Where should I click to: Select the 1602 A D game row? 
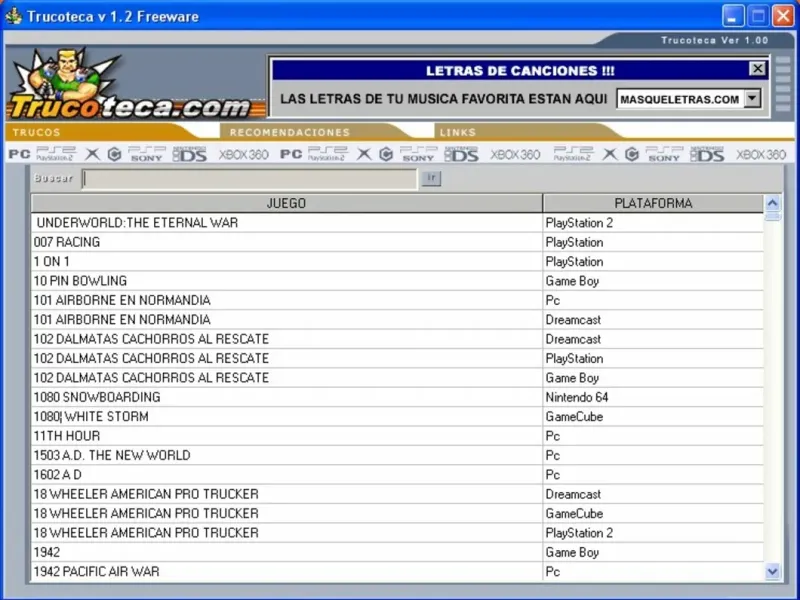tap(397, 474)
